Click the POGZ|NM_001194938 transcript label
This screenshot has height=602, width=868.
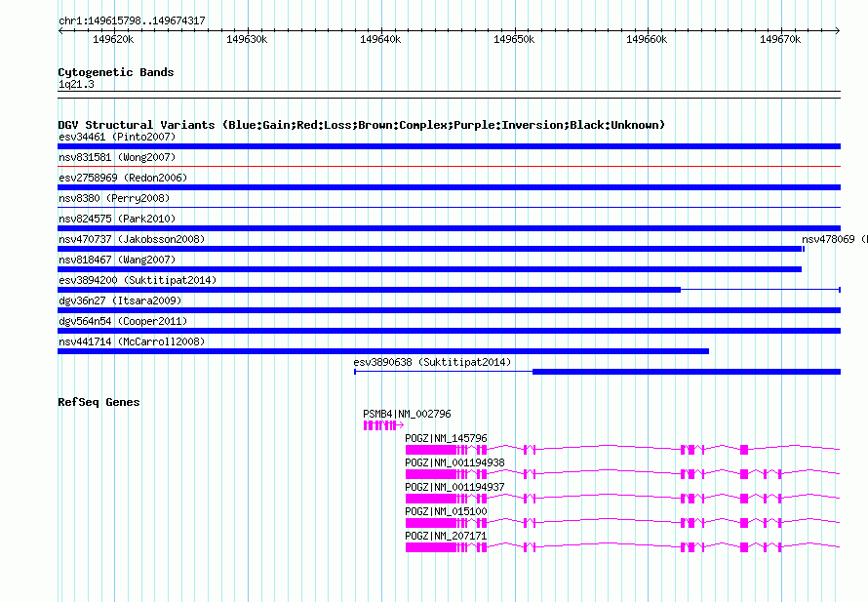click(x=454, y=462)
